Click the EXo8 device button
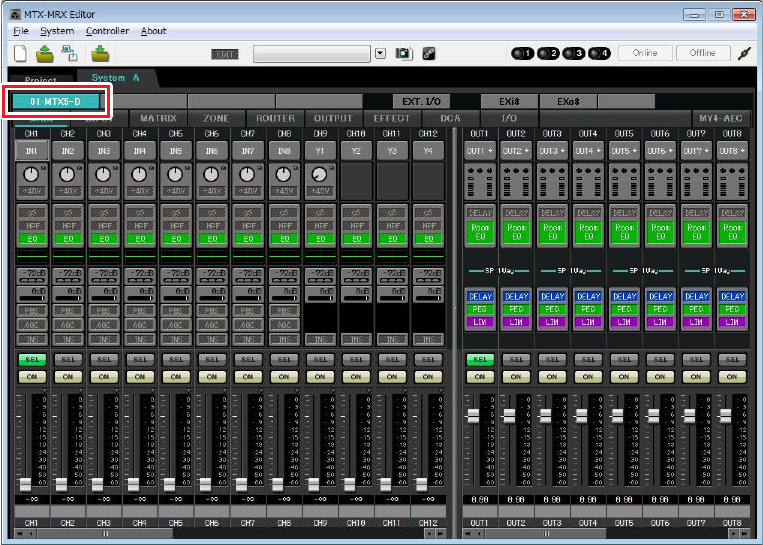The image size is (763, 545). 568,101
